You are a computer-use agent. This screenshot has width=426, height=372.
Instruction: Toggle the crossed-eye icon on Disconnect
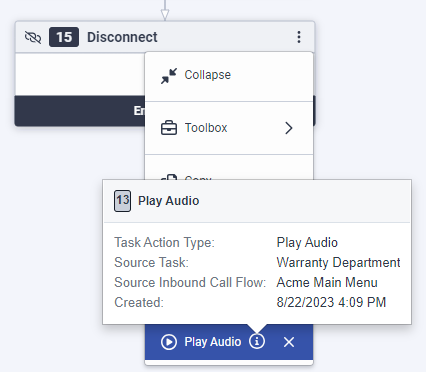[33, 37]
